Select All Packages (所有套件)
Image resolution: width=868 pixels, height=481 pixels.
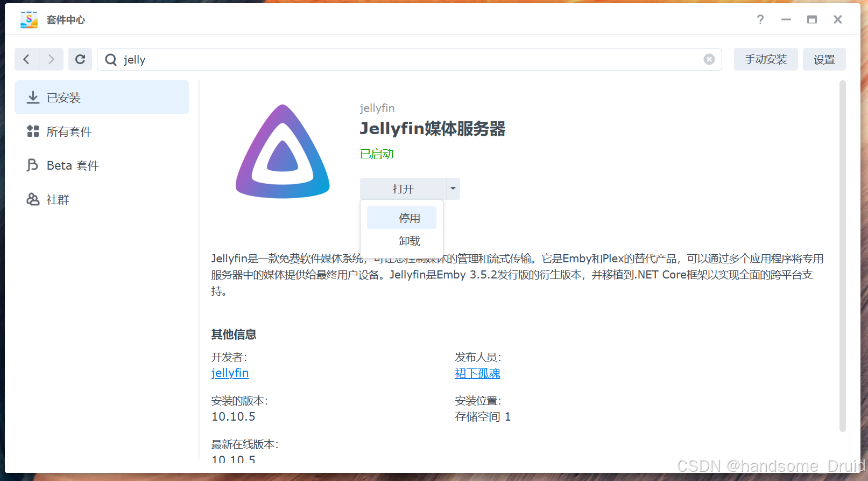coord(102,131)
